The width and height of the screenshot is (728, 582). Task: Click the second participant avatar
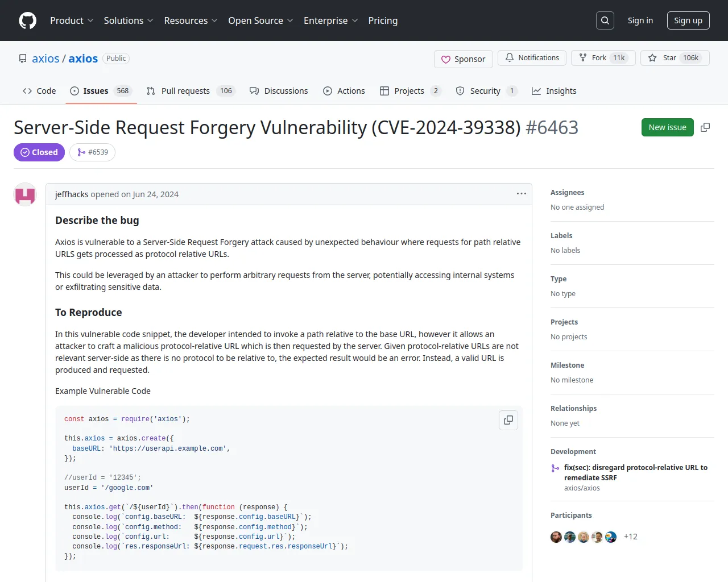[570, 537]
